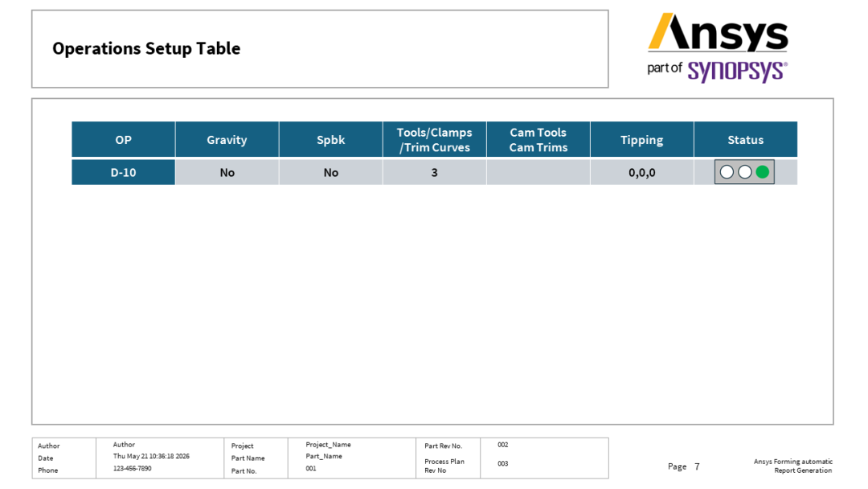
Task: Click the Project label in footer
Action: tap(243, 446)
